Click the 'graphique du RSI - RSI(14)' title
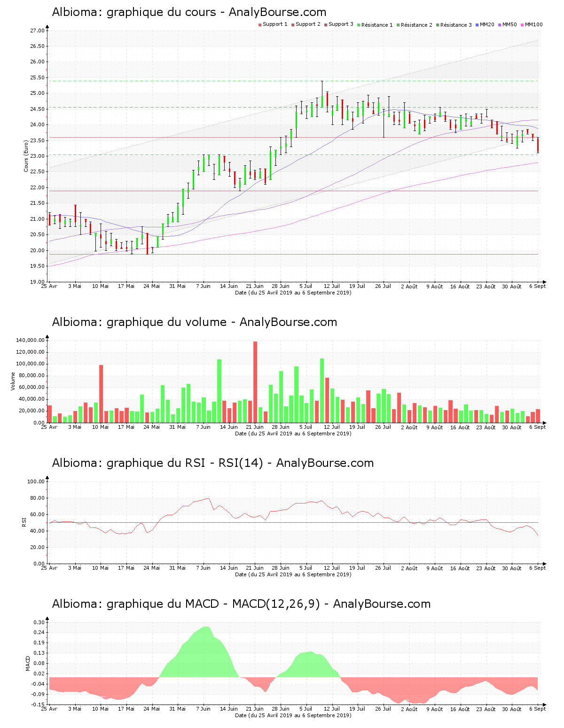 tap(213, 463)
